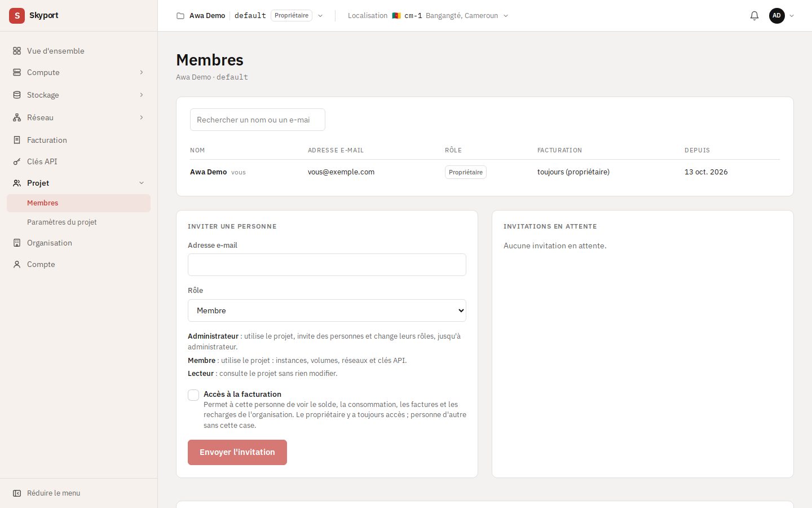
Task: Click the Organisation building icon
Action: (x=17, y=243)
